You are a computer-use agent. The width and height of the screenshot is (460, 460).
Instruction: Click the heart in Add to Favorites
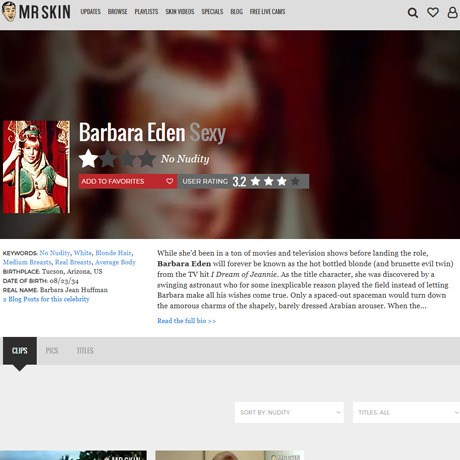(169, 181)
